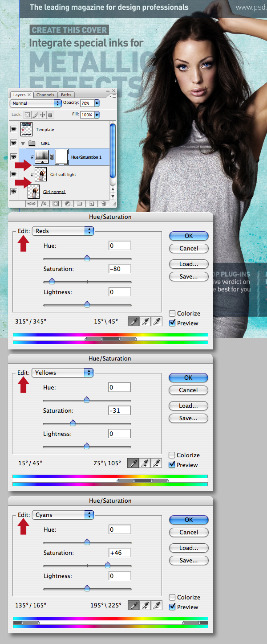The width and height of the screenshot is (267, 644).
Task: Click the Delete layer trash icon
Action: tap(103, 203)
